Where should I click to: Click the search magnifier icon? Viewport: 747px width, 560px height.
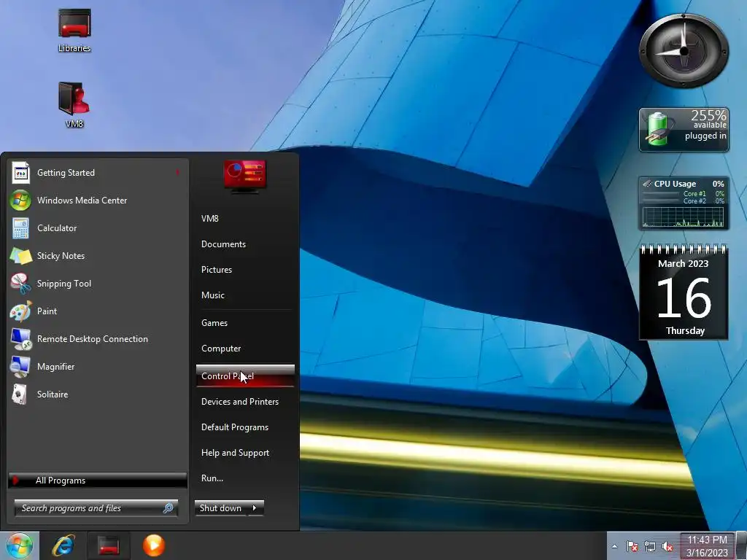coord(169,508)
